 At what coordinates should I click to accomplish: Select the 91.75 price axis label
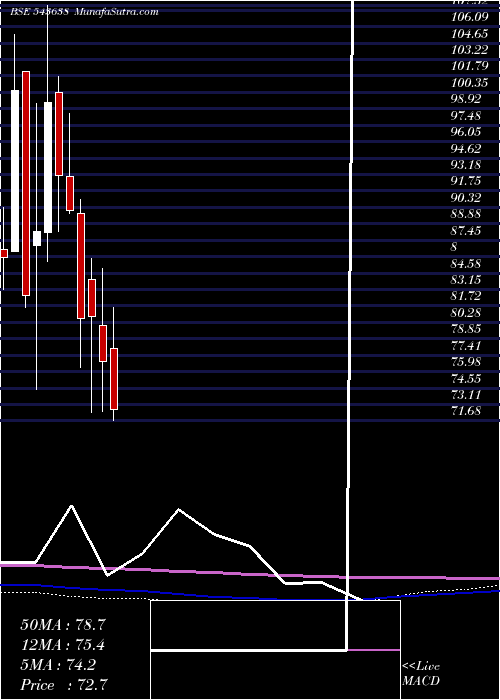pos(467,182)
